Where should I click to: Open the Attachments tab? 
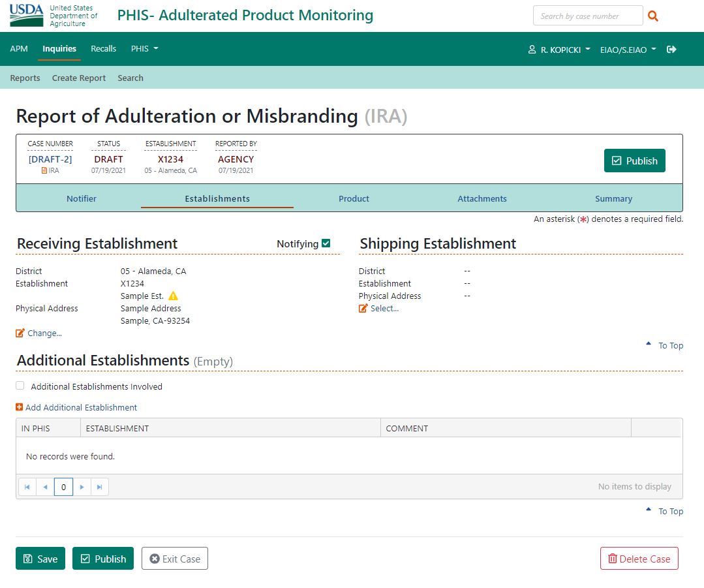(482, 199)
